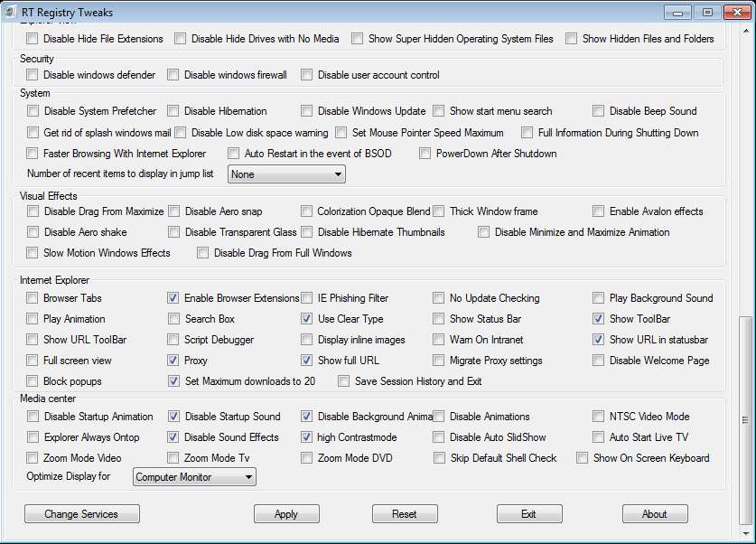Tick Colorization Opaque Blend

306,211
